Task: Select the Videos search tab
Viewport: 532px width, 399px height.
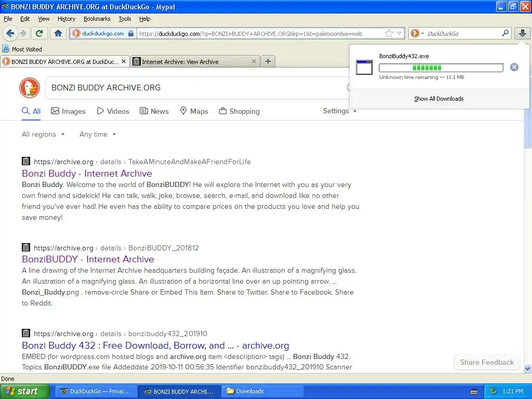Action: point(113,111)
